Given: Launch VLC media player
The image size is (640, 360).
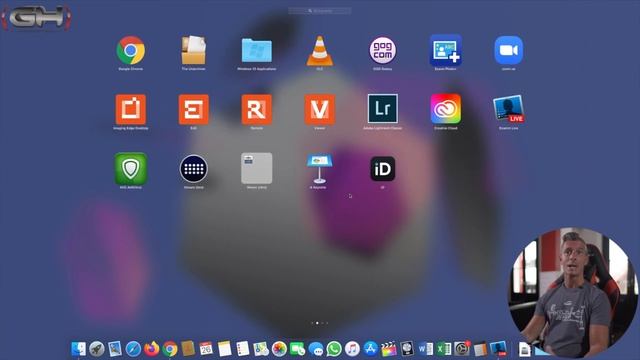Looking at the screenshot, I should tap(320, 51).
